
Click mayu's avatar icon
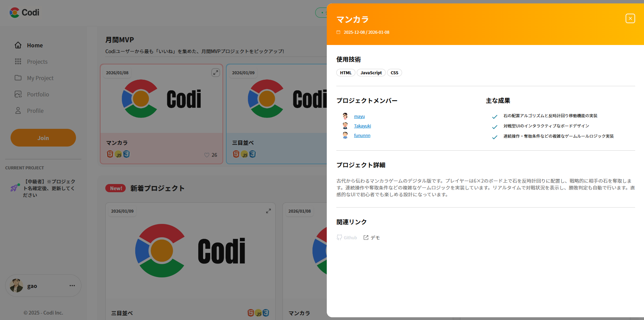pyautogui.click(x=345, y=116)
